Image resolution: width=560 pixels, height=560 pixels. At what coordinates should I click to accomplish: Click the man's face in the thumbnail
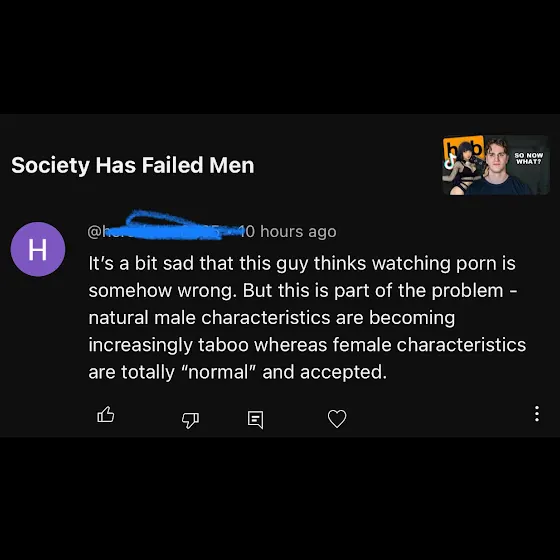coord(497,157)
